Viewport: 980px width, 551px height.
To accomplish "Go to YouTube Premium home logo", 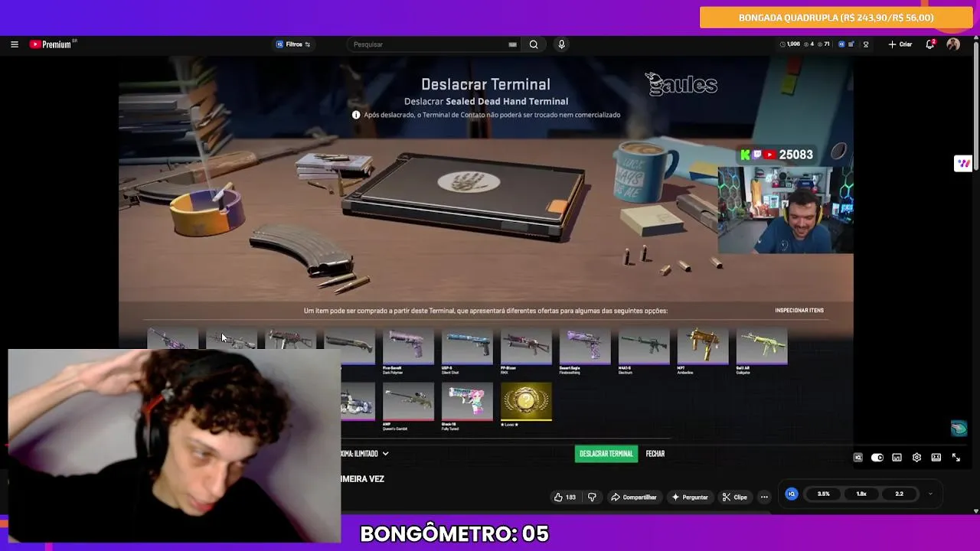I will 52,44.
